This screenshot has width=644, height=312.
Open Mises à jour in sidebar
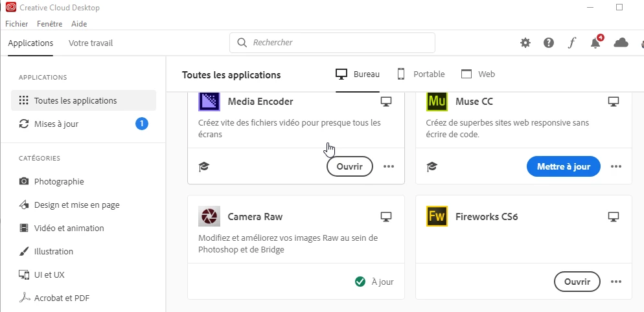(84, 124)
